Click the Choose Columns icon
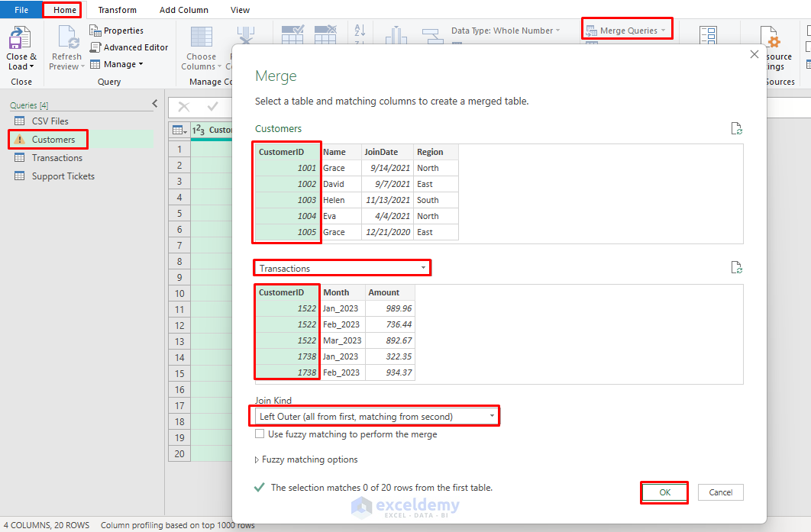Viewport: 811px width, 532px height. [x=201, y=37]
